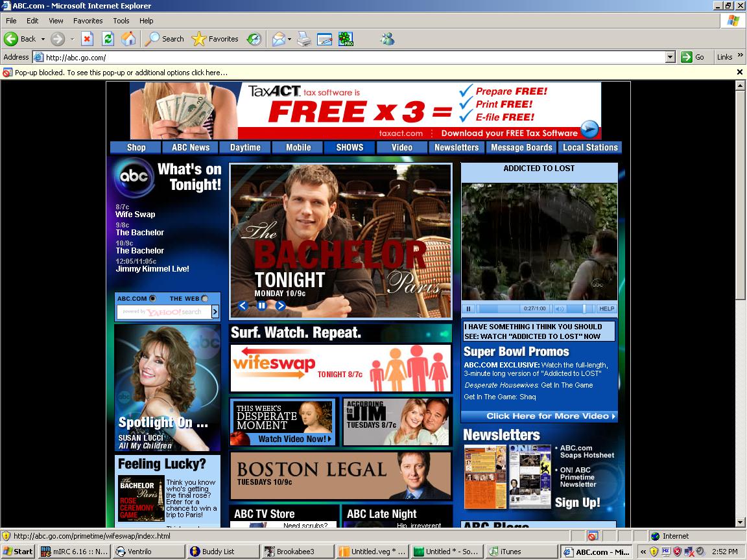Open the Messenger icon in toolbar
Viewport: 747px width, 560px height.
(x=388, y=39)
